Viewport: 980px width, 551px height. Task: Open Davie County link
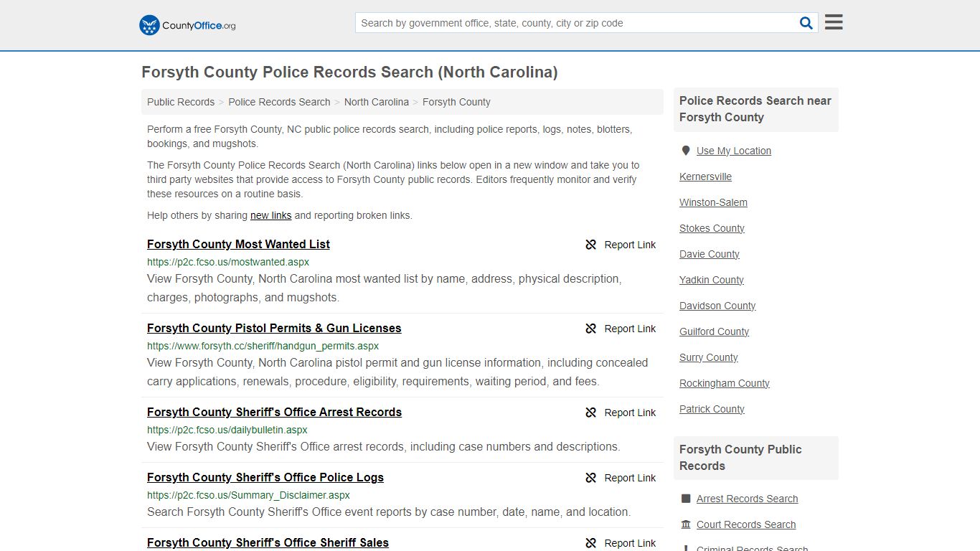click(710, 254)
